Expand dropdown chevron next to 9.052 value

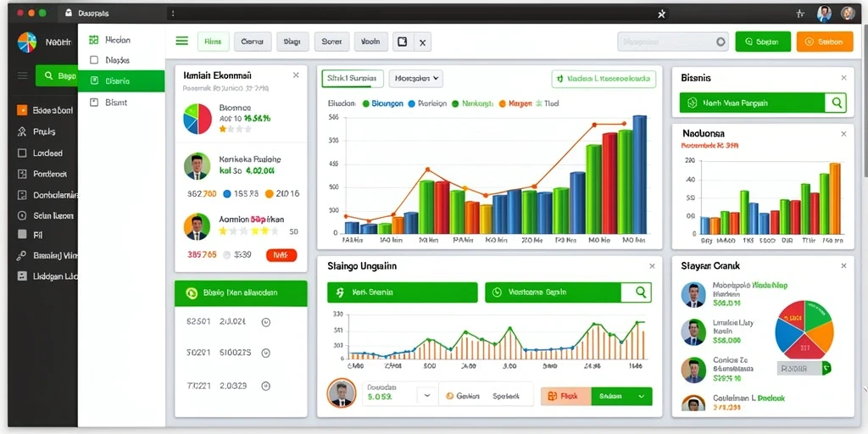[427, 396]
